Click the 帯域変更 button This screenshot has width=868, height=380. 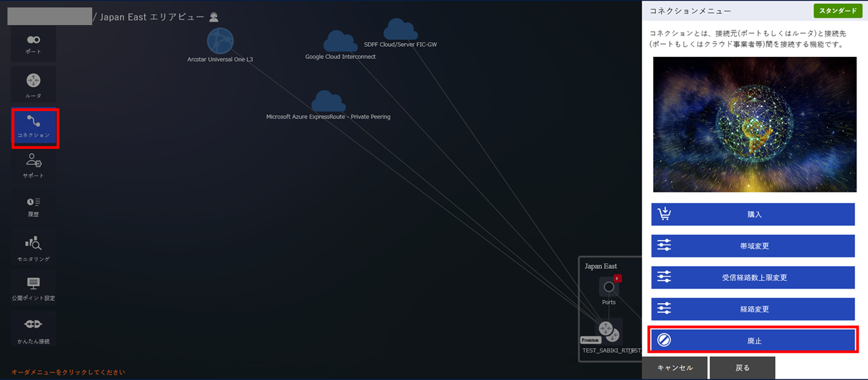[753, 246]
